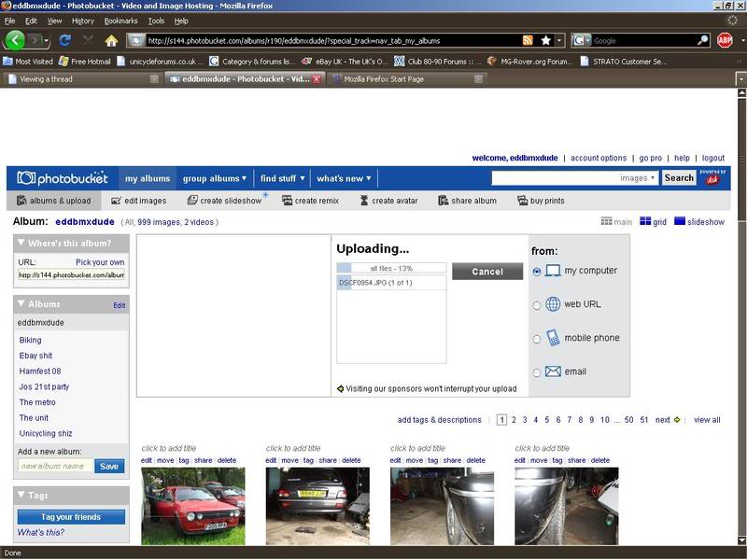Select upload from email

point(536,372)
